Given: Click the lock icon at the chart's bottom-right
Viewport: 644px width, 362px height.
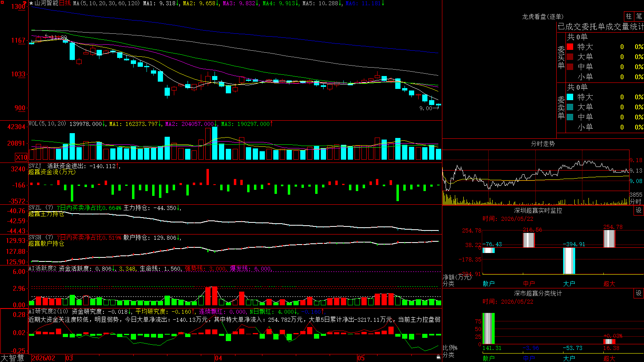Looking at the screenshot, I should 438,357.
